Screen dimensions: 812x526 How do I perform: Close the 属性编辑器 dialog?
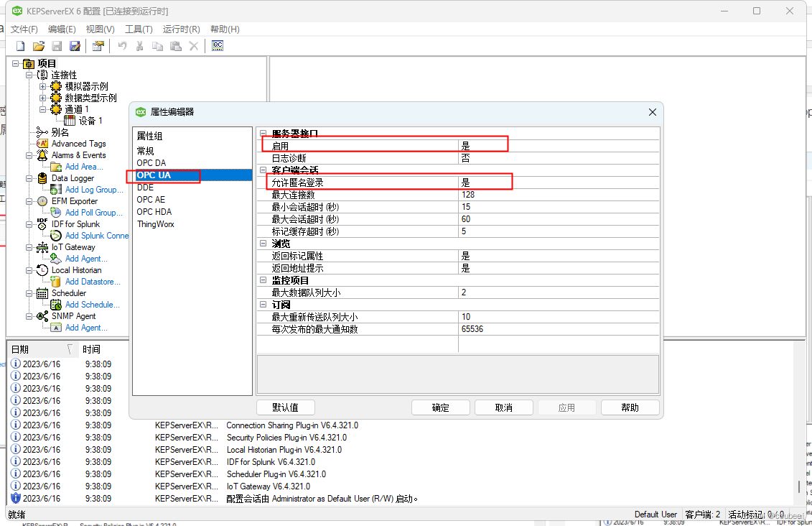coord(653,112)
